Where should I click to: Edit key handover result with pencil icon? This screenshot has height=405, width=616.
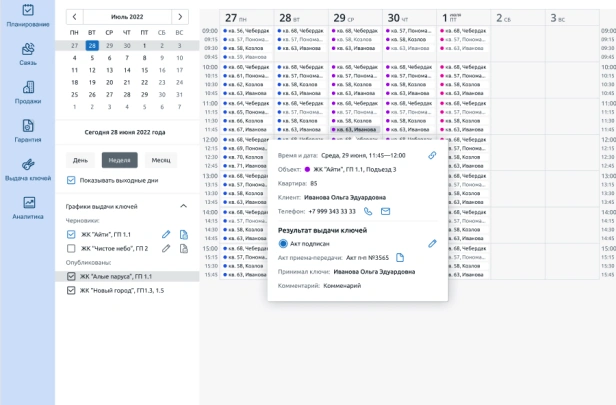[x=432, y=243]
